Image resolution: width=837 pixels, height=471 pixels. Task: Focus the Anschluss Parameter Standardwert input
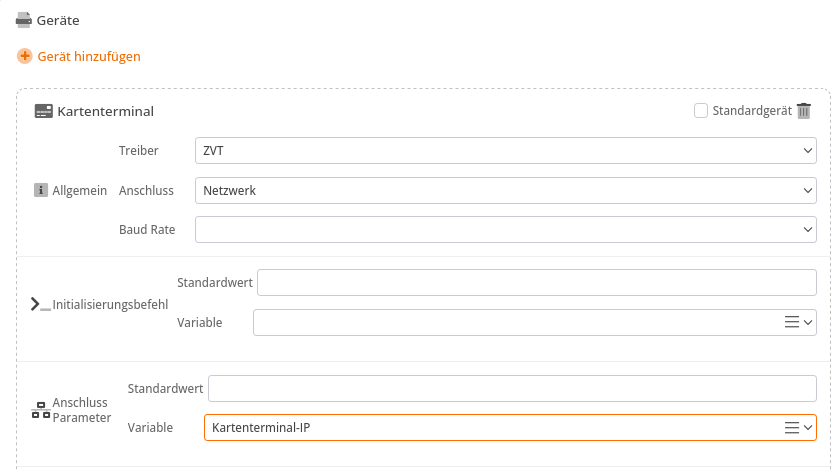coord(512,388)
